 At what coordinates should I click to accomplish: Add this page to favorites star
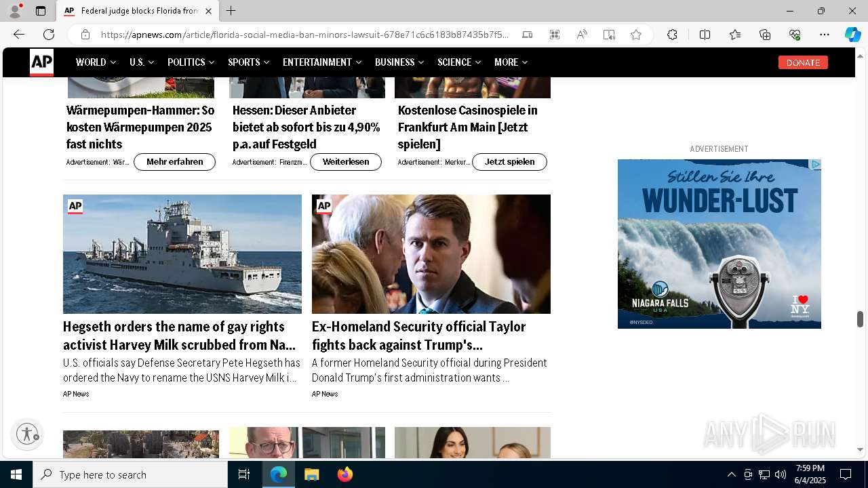pyautogui.click(x=636, y=35)
